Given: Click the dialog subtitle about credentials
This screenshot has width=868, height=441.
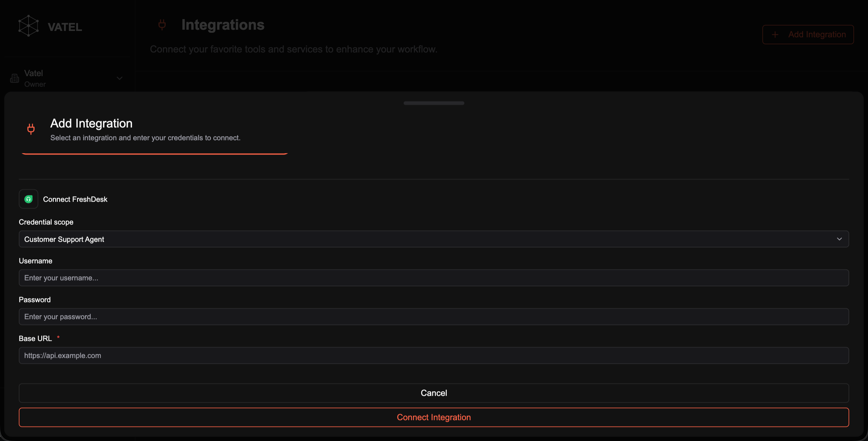Looking at the screenshot, I should tap(145, 138).
